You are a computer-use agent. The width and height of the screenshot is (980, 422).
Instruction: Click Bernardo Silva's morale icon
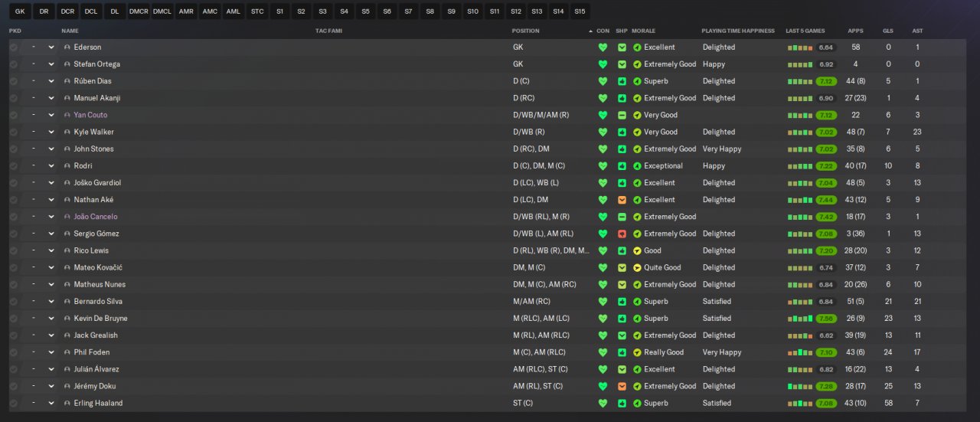[x=637, y=302]
